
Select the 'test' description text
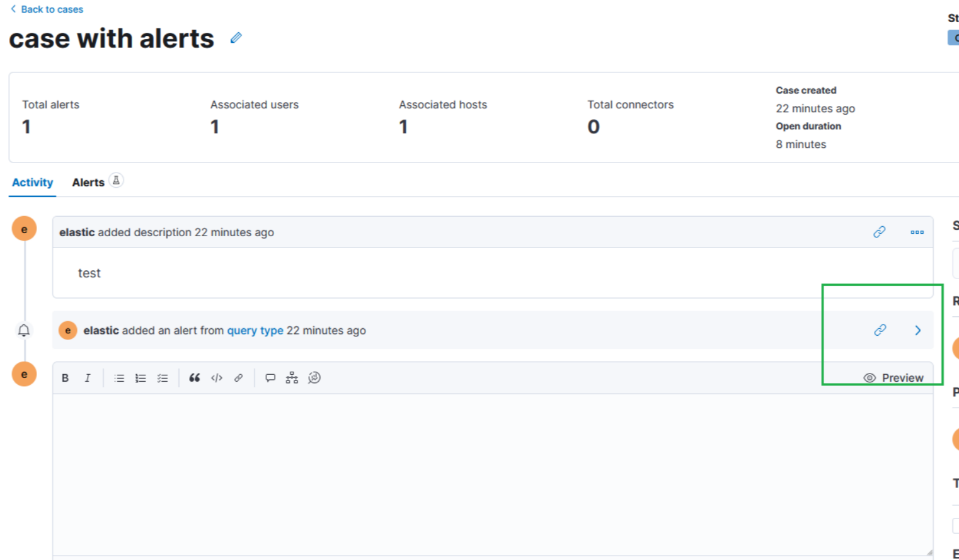click(89, 273)
